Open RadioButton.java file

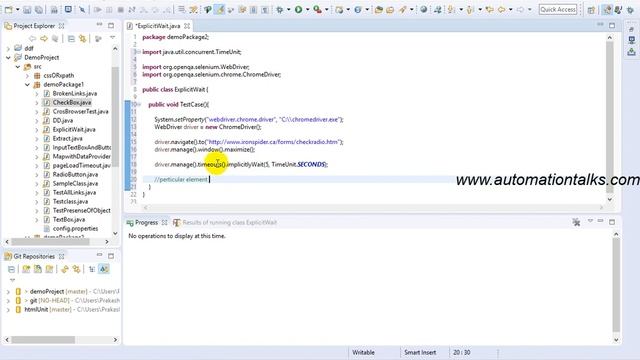tap(75, 174)
